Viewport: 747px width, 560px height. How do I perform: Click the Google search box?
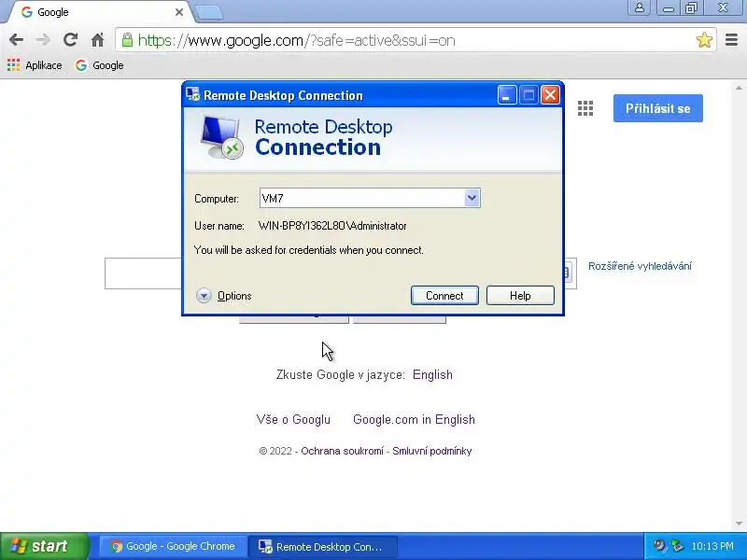click(143, 273)
